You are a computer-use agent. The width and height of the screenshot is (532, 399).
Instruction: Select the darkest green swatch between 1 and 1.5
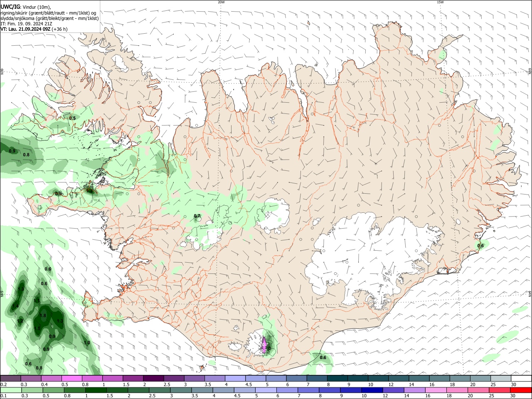coord(96,390)
